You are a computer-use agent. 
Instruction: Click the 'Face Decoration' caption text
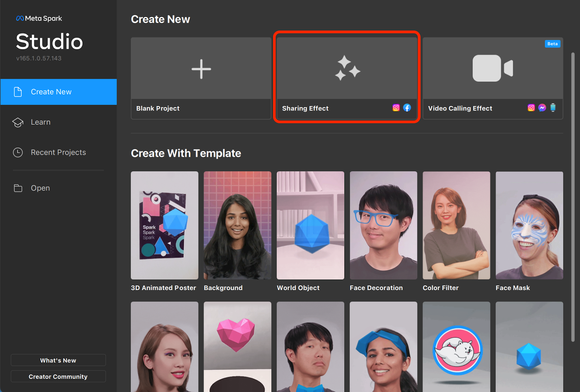376,288
